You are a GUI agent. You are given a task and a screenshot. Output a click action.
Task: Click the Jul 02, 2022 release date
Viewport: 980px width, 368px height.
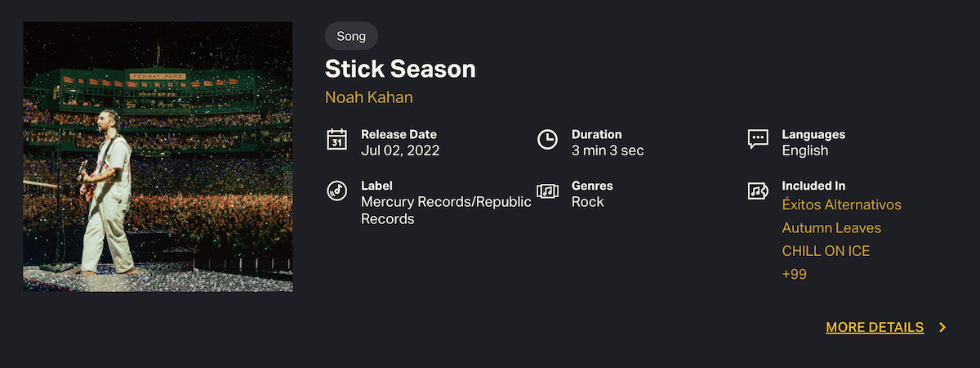[400, 150]
